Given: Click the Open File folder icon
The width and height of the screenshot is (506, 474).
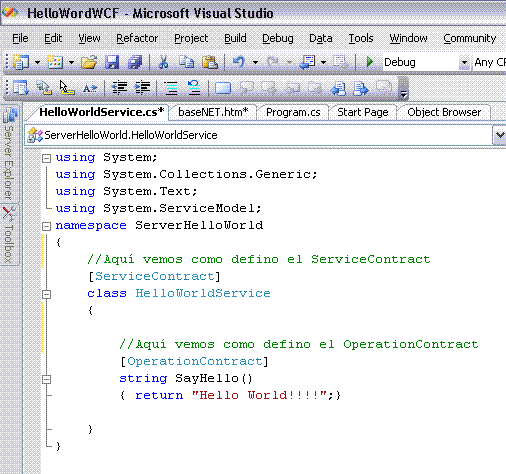Looking at the screenshot, I should coord(89,62).
